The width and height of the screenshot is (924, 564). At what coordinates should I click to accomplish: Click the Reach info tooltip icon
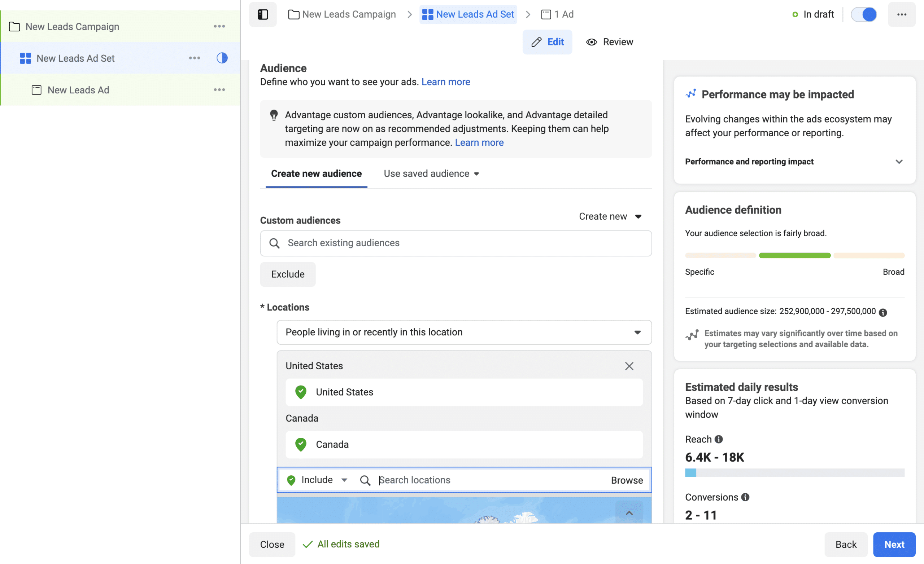click(719, 439)
